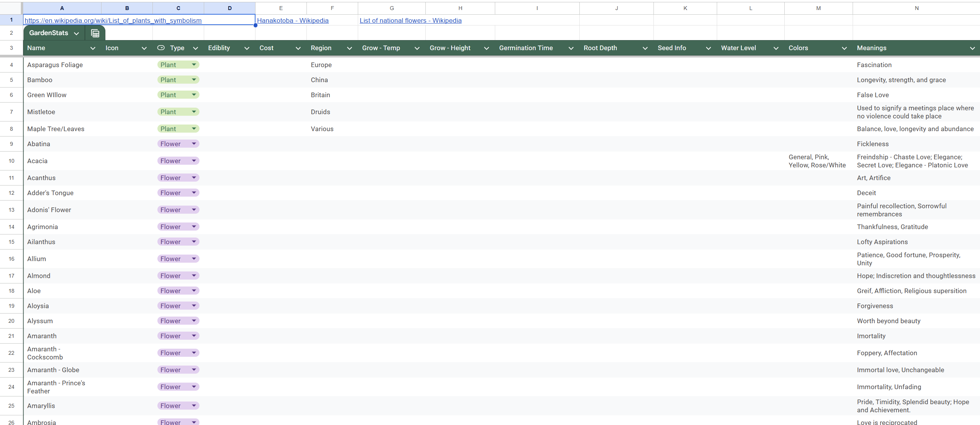This screenshot has width=980, height=425.
Task: Open GardenStats table menu chevron
Action: pos(76,33)
